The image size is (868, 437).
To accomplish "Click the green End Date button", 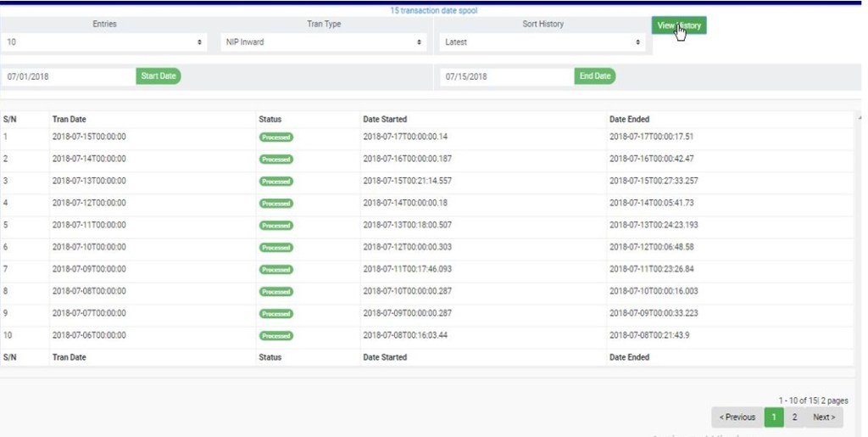I will tap(595, 76).
